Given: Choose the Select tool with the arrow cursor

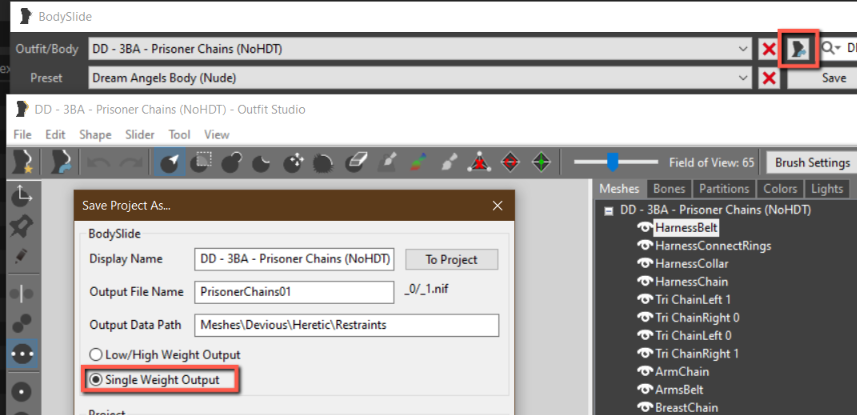Looking at the screenshot, I should (169, 162).
